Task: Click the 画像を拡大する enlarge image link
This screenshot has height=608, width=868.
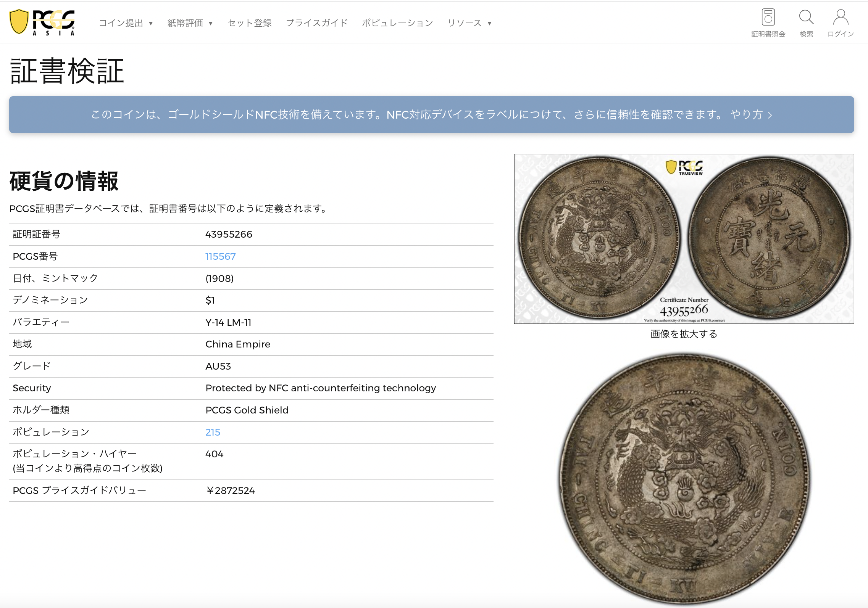Action: [x=684, y=334]
